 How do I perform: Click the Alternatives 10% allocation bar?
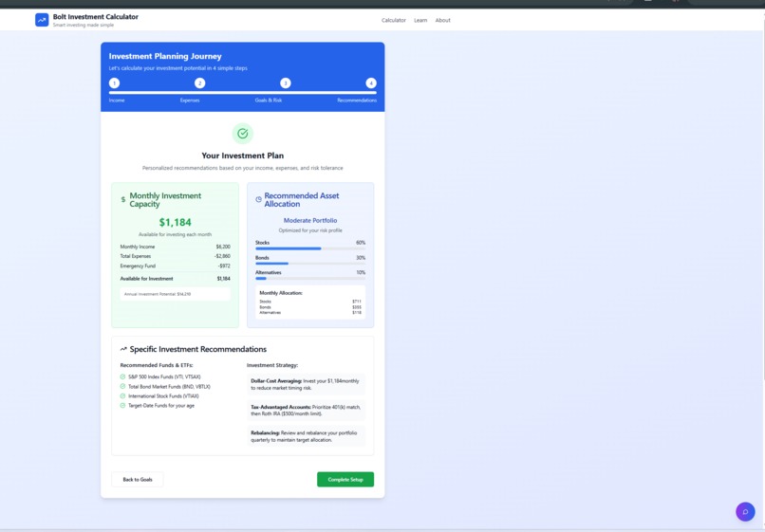click(310, 279)
